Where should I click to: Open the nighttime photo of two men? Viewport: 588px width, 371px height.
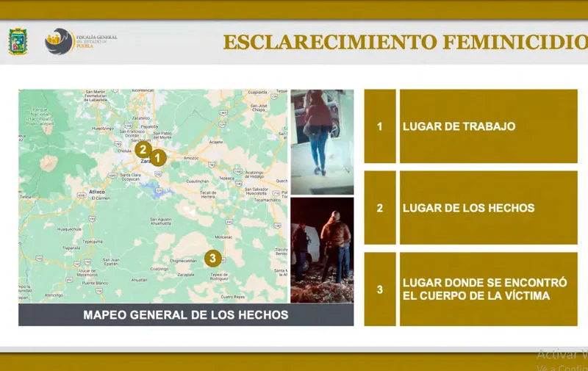point(322,250)
